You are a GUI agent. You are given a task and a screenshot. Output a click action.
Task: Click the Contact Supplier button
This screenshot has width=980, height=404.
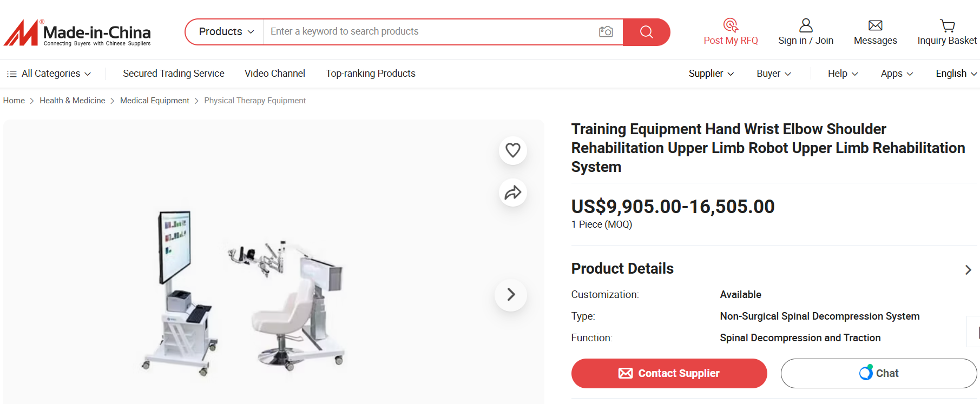pos(669,373)
